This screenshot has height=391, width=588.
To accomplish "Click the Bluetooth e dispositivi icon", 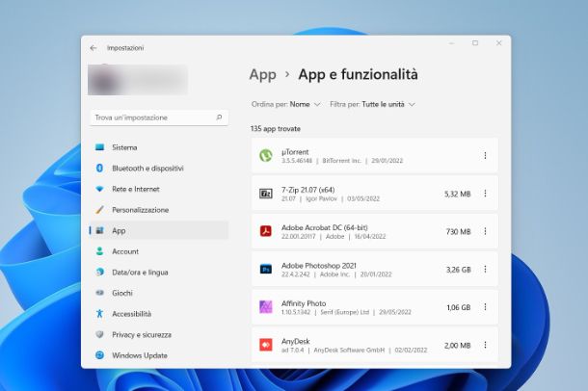I will [99, 169].
